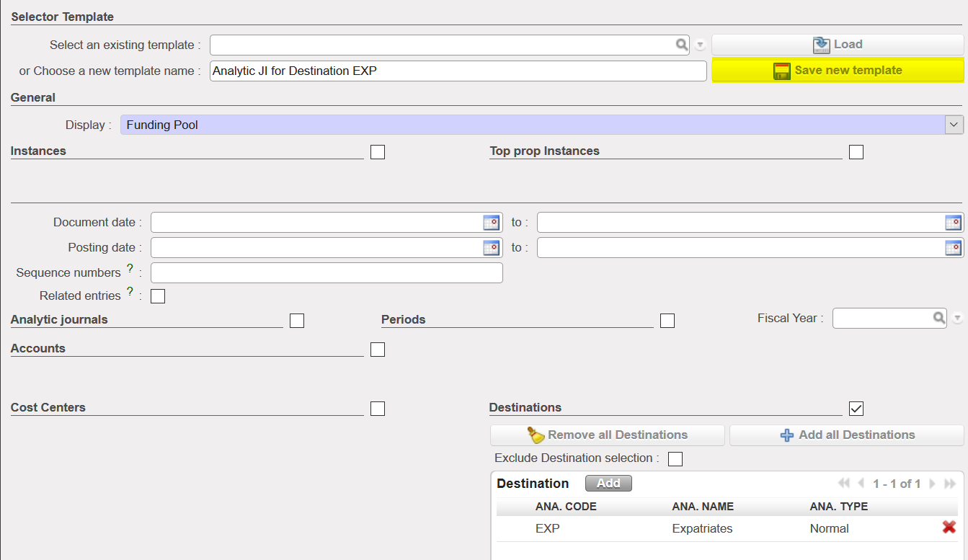Click Sequence numbers help question mark
Screen dimensions: 968x560
click(130, 269)
